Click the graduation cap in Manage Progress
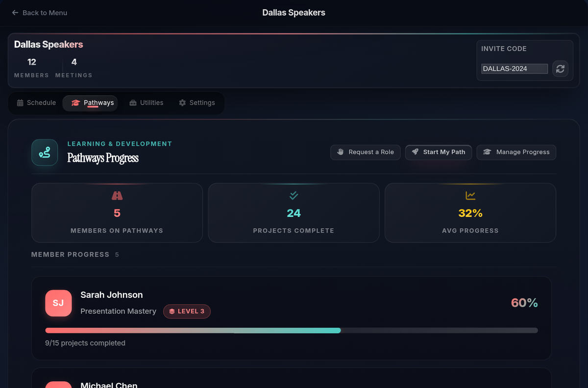This screenshot has width=588, height=388. [x=487, y=152]
